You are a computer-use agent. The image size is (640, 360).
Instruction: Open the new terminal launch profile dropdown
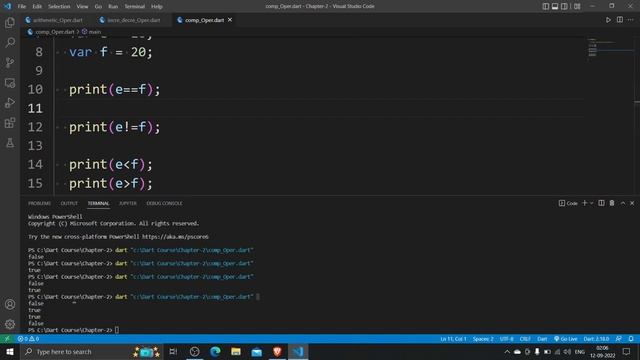click(591, 203)
